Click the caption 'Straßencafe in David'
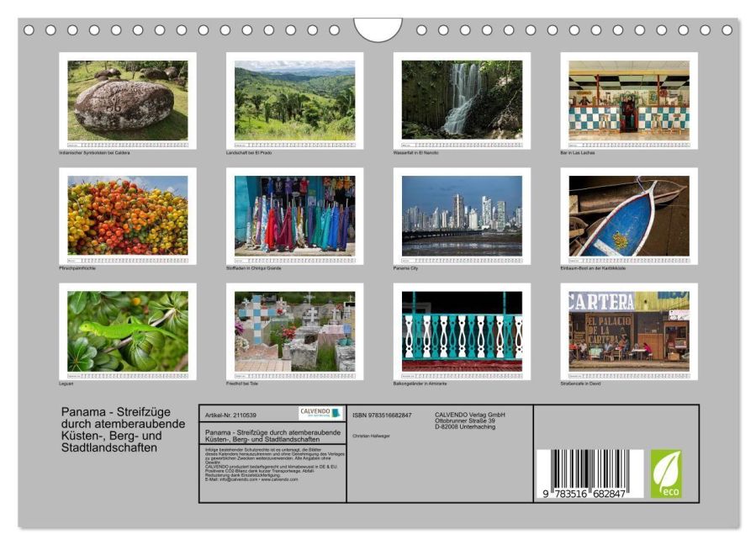Image resolution: width=756 pixels, height=545 pixels. point(580,384)
